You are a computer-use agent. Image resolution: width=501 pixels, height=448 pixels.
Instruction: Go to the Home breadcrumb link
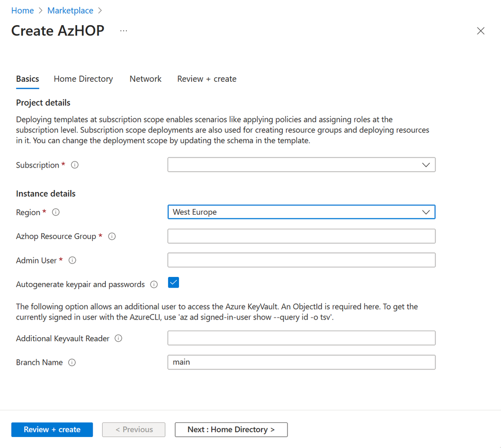(23, 11)
